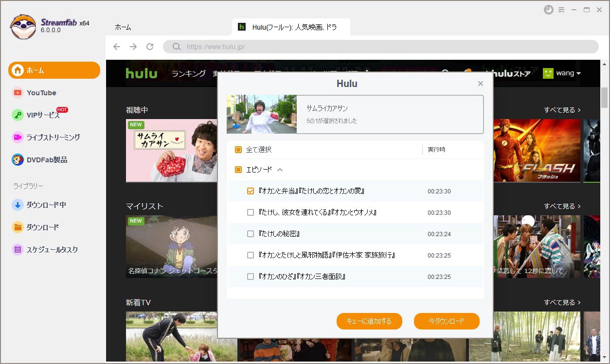Viewport: 610px width, 364px height.
Task: Click すべて見る for 視聴中 row
Action: pyautogui.click(x=562, y=110)
